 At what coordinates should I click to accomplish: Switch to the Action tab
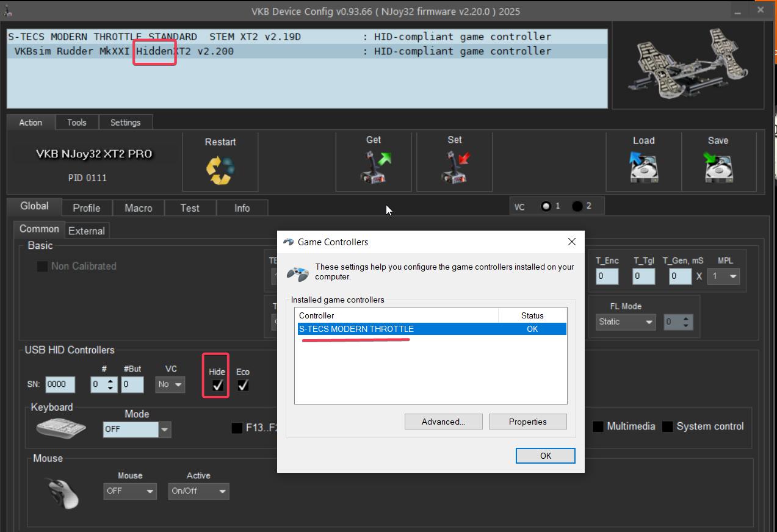31,122
